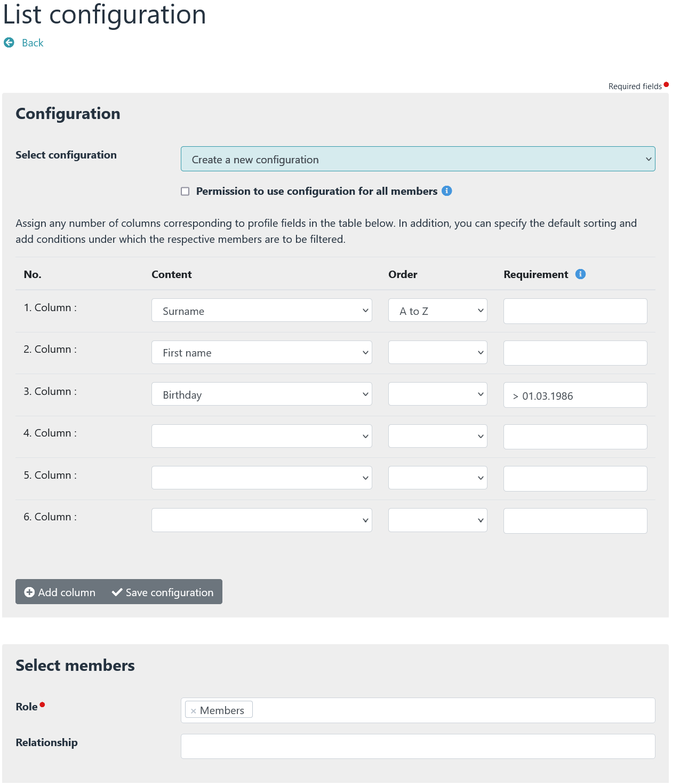This screenshot has height=784, width=680.
Task: Click the checkmark icon on Save configuration
Action: click(x=117, y=592)
